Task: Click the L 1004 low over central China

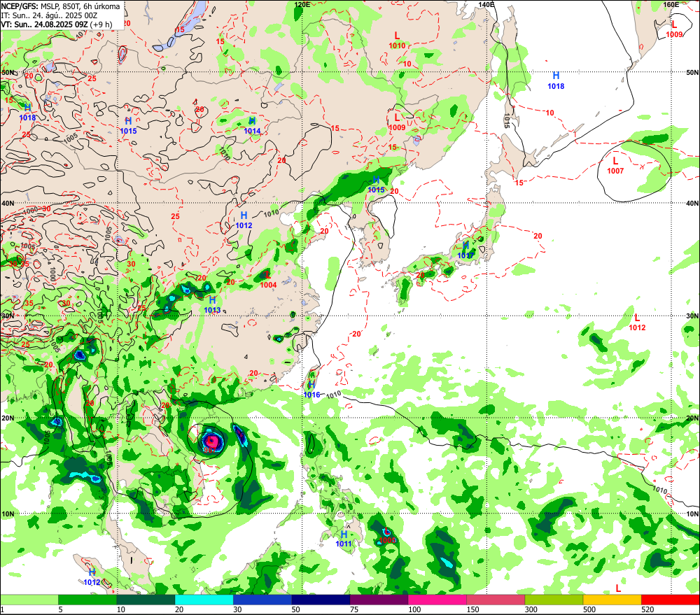Action: click(x=268, y=280)
